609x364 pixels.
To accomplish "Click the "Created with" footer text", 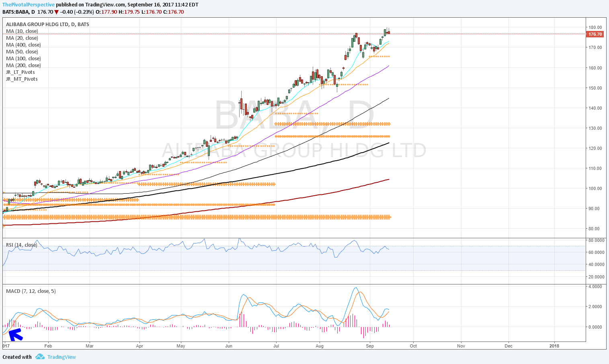I will coord(17,357).
